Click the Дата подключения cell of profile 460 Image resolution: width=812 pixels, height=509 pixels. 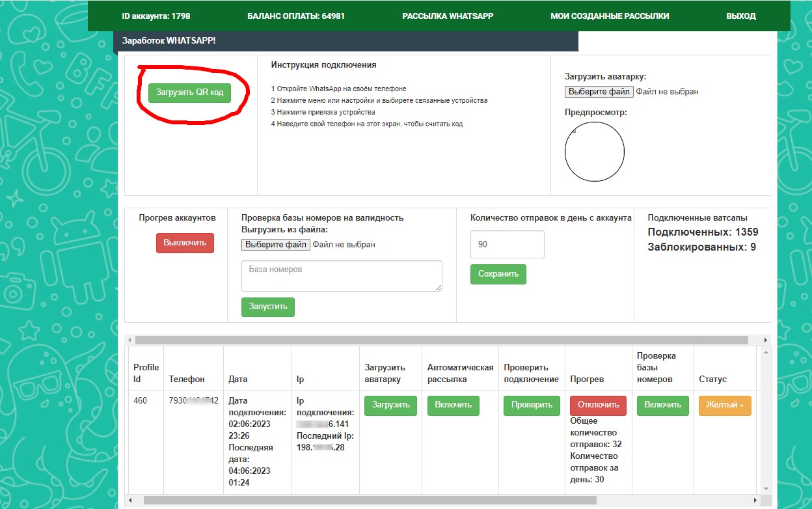(258, 442)
